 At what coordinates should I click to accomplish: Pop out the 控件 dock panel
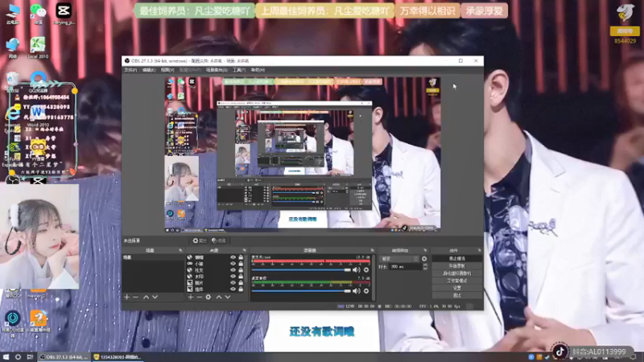tap(479, 250)
